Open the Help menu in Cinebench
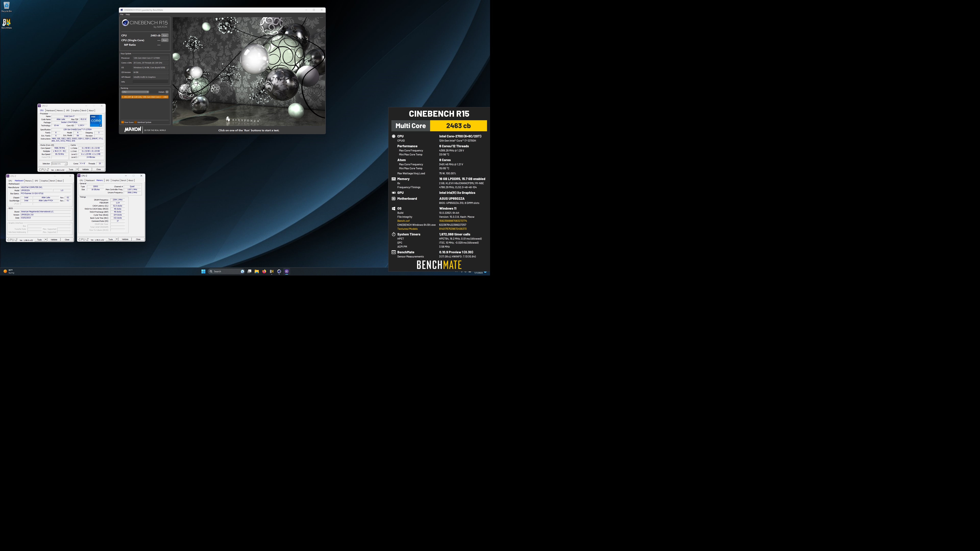The height and width of the screenshot is (551, 980). pos(128,14)
